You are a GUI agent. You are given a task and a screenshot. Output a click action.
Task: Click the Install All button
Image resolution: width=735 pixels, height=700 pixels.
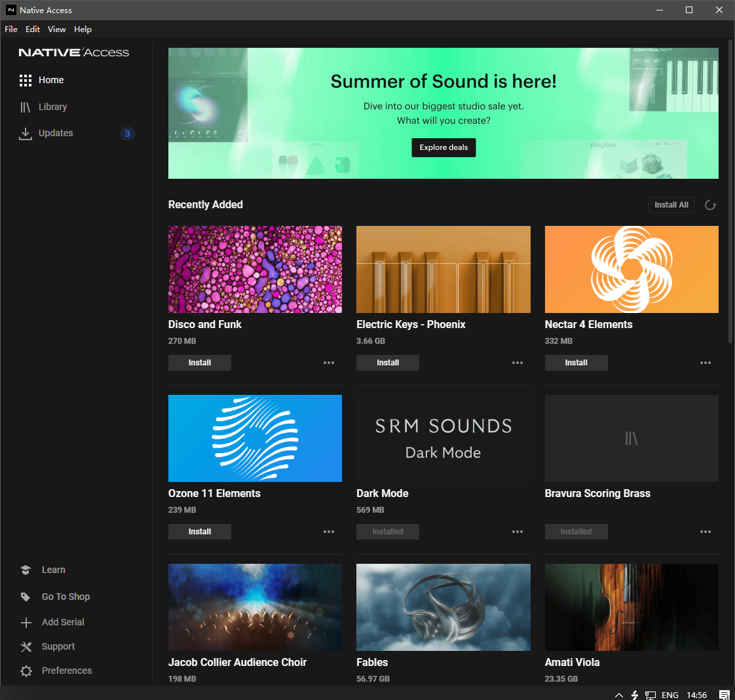(x=671, y=205)
